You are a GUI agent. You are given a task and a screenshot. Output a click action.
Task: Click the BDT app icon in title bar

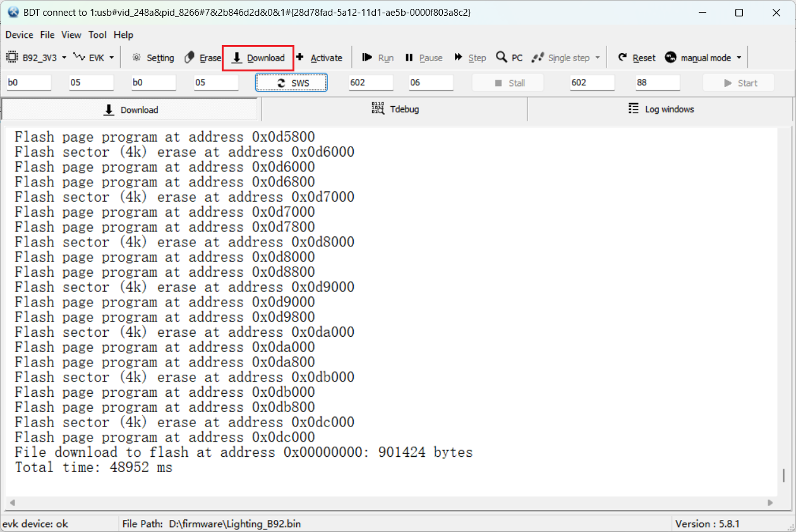point(13,12)
